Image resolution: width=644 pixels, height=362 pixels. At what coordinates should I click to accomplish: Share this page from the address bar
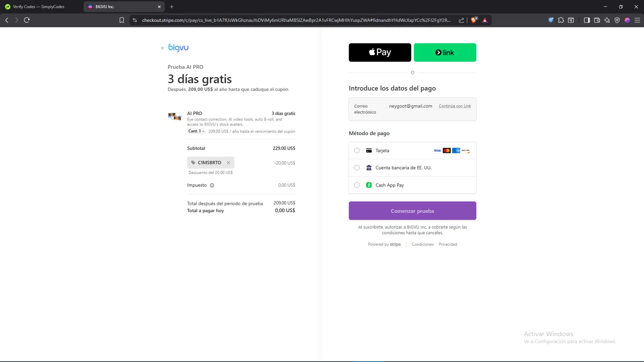point(462,20)
